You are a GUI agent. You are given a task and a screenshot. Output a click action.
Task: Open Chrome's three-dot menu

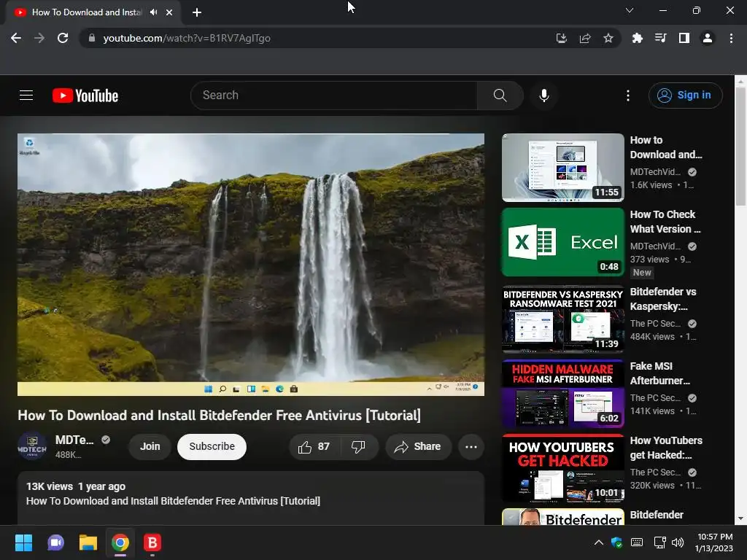(731, 38)
